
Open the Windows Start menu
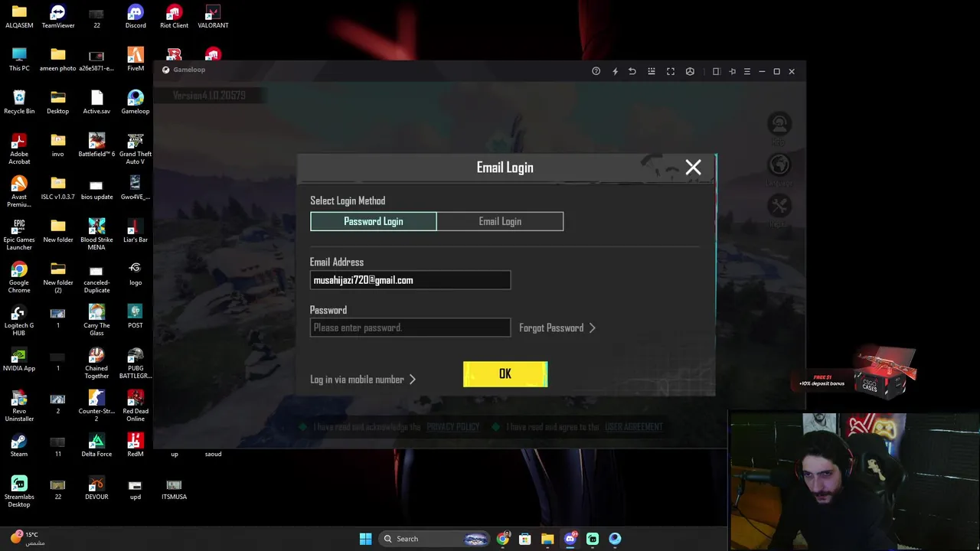pos(366,539)
